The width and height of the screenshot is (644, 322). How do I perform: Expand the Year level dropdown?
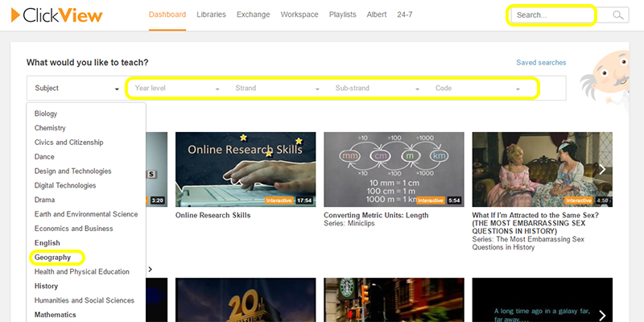pyautogui.click(x=176, y=89)
